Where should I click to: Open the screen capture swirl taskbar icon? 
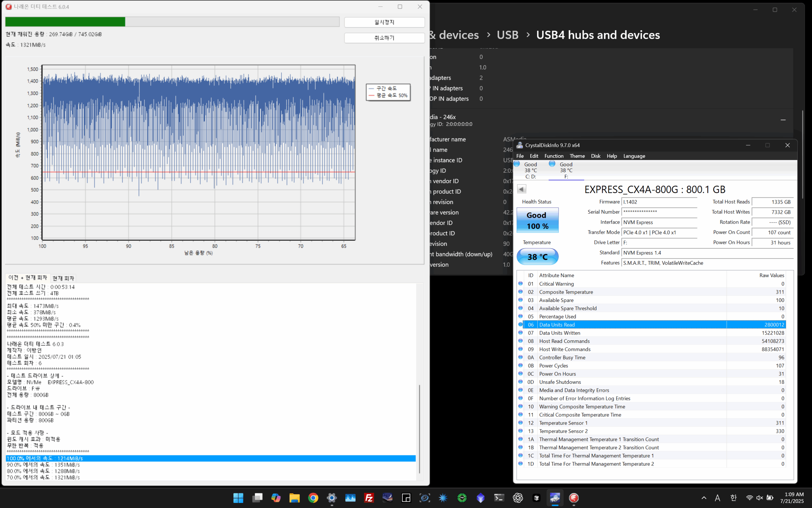coord(425,498)
